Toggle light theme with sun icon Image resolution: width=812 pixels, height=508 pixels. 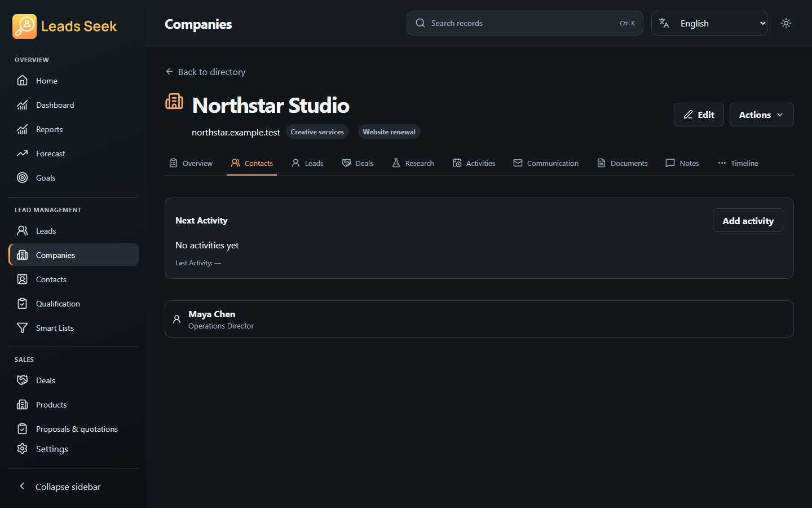point(786,23)
